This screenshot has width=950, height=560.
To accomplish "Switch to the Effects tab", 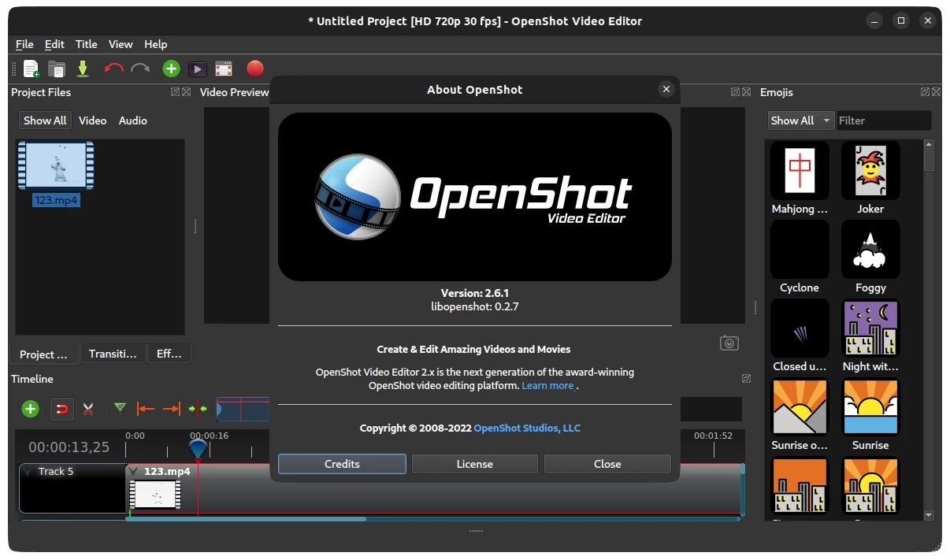I will (169, 354).
